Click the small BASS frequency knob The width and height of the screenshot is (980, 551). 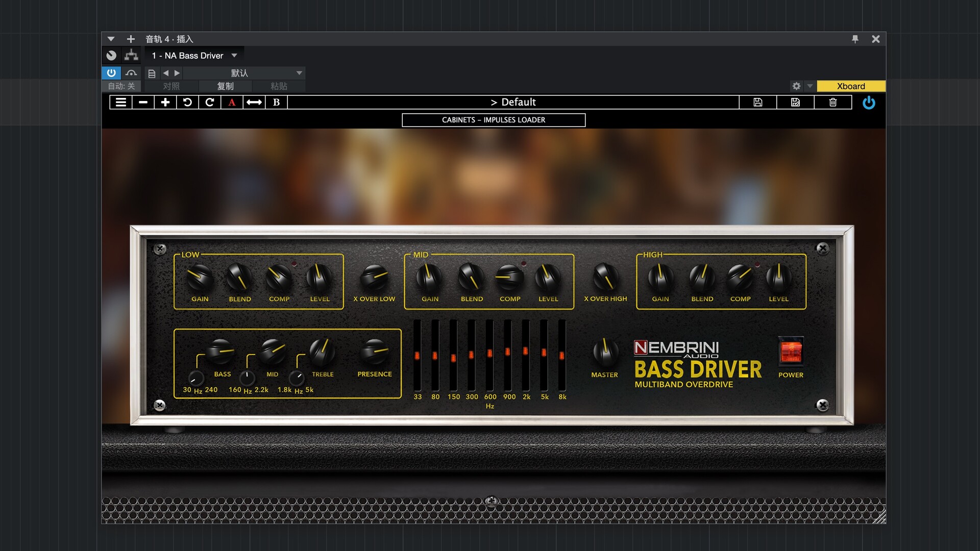pos(196,378)
